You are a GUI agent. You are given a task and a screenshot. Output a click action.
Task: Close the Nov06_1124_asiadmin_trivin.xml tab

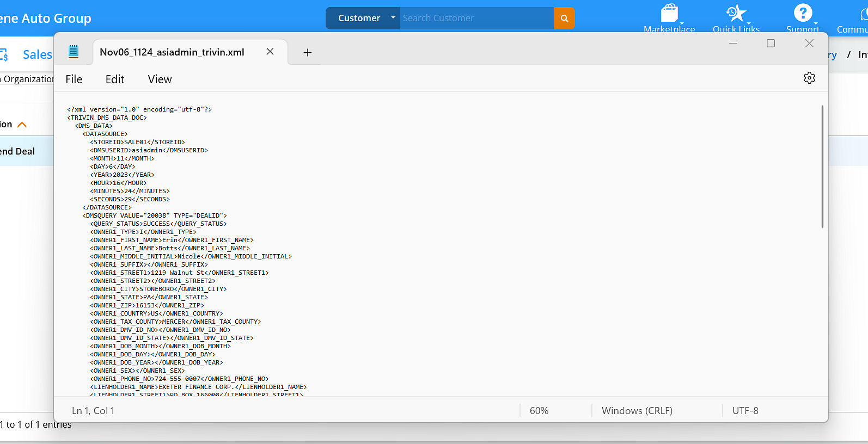coord(270,52)
